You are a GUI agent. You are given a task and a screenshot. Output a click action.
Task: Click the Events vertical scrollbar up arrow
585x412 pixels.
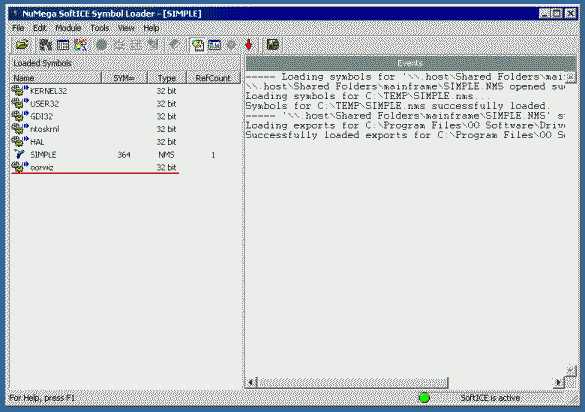(x=570, y=77)
